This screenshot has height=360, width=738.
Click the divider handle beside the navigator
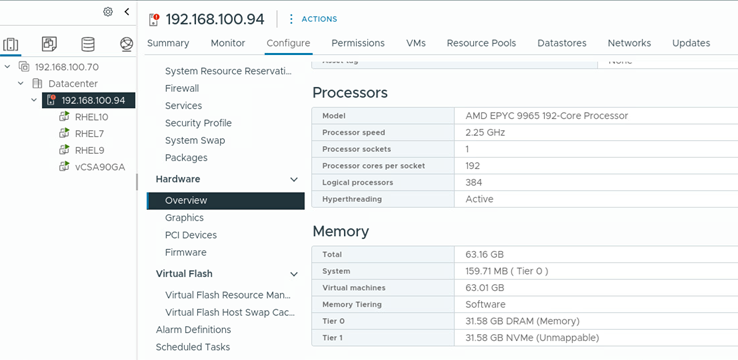point(137,182)
